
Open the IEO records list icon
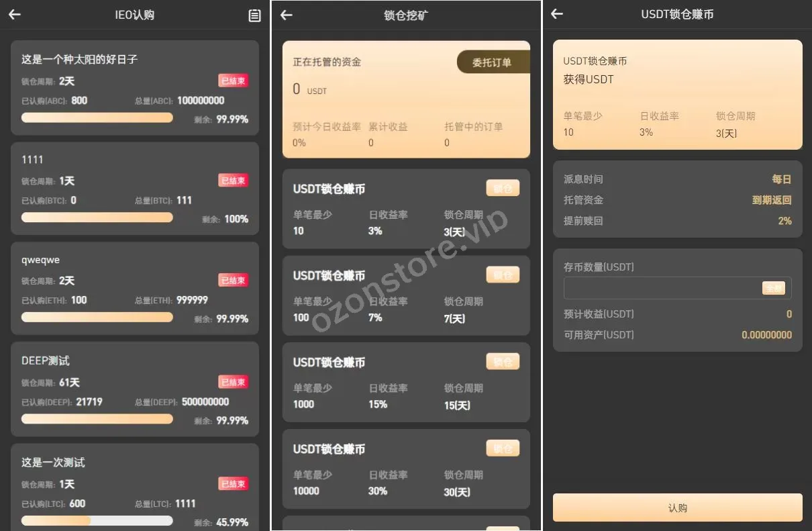point(254,15)
